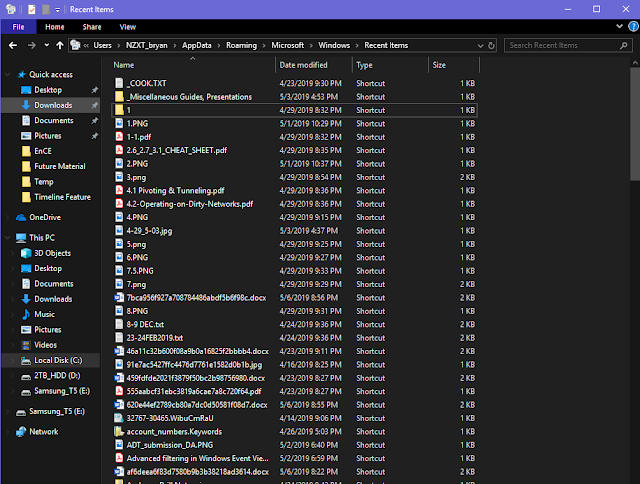Click the Back navigation arrow
The height and width of the screenshot is (484, 640).
pyautogui.click(x=13, y=45)
